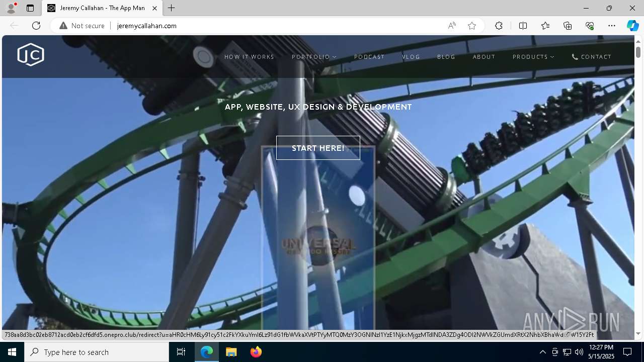This screenshot has width=644, height=362.
Task: Open Browser essentials heart icon
Action: click(x=590, y=26)
